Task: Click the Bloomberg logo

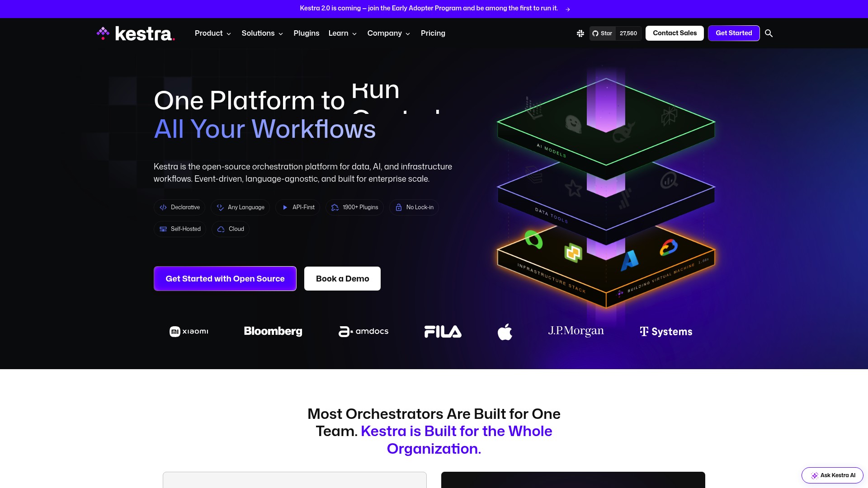Action: [x=273, y=331]
